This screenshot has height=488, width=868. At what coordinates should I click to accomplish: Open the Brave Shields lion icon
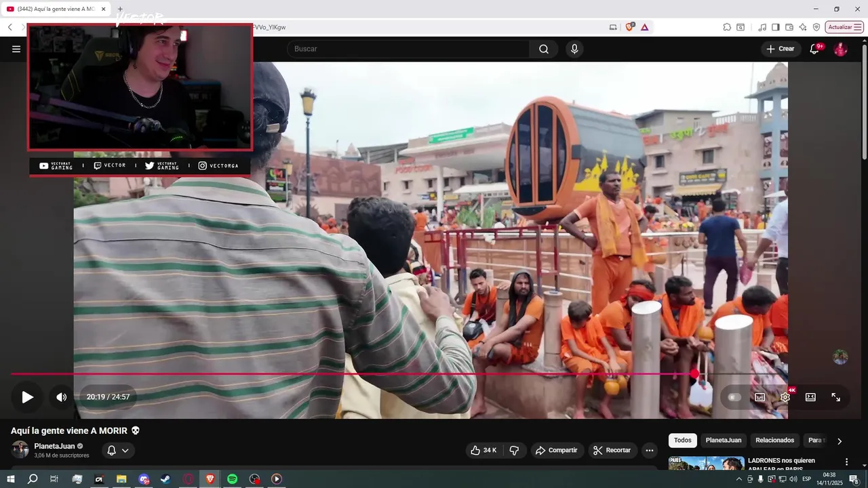point(630,27)
